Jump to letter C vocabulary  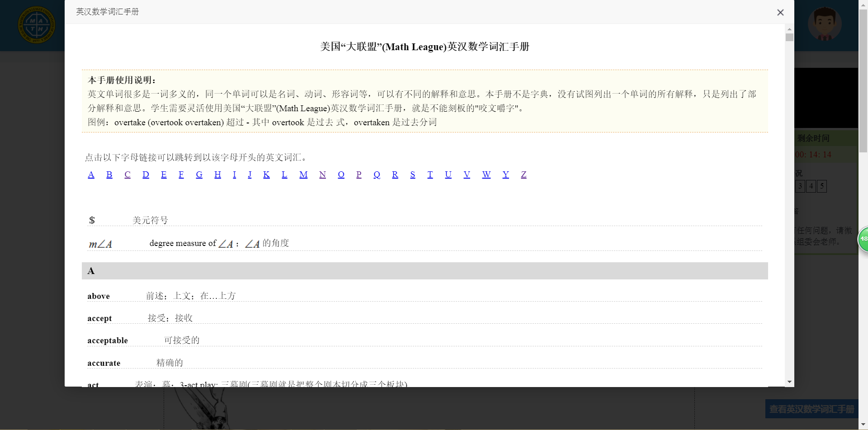[x=127, y=175]
